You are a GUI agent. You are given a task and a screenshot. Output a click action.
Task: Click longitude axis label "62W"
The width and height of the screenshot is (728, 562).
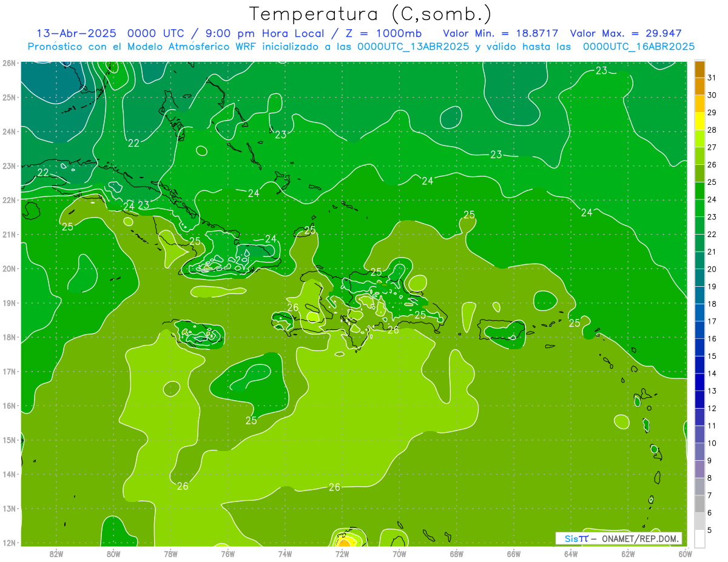(x=628, y=554)
